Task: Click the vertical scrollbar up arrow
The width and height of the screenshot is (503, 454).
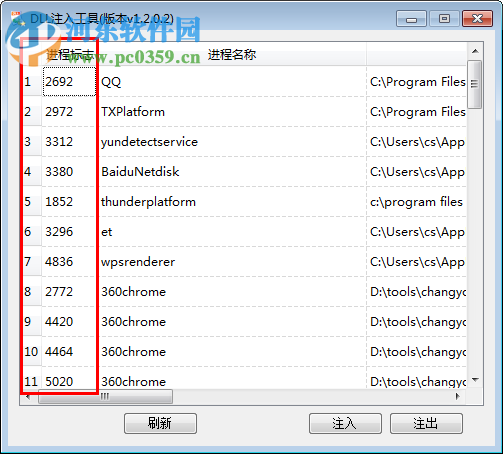Action: click(475, 51)
